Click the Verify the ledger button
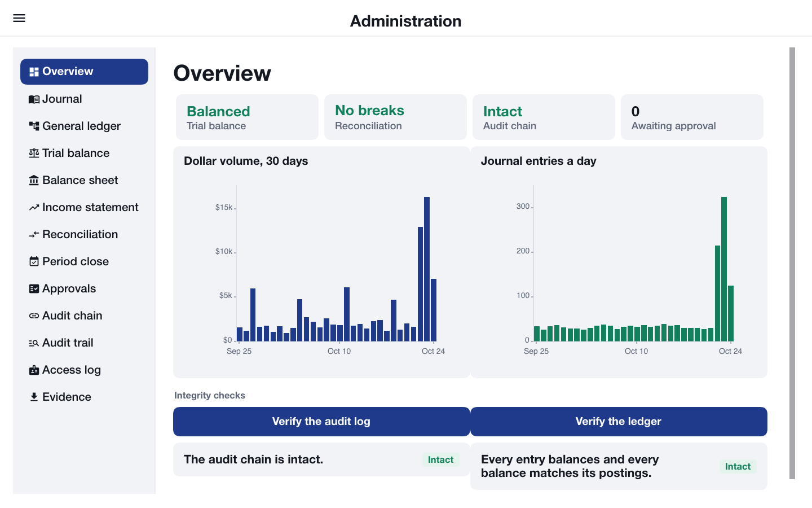This screenshot has height=508, width=812. pos(619,422)
